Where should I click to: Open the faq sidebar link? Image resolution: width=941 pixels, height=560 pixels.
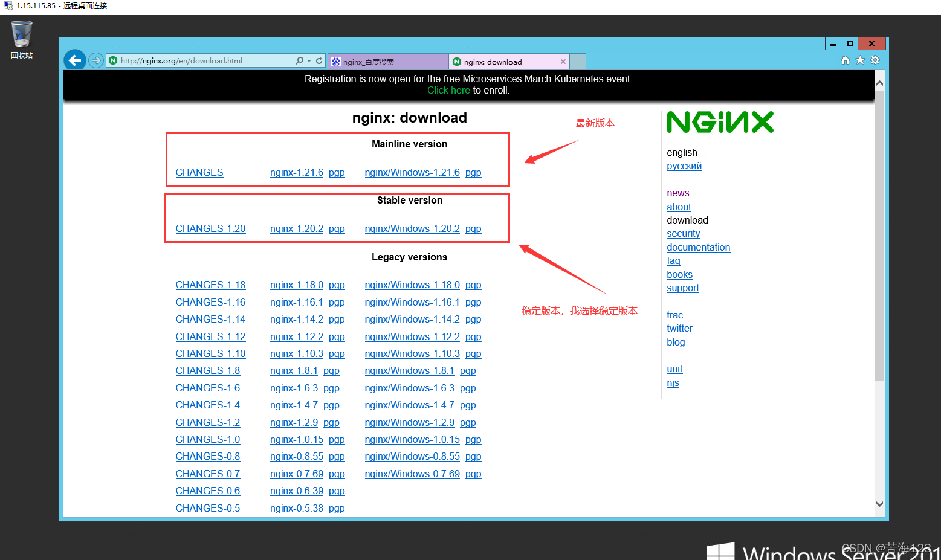(x=673, y=260)
